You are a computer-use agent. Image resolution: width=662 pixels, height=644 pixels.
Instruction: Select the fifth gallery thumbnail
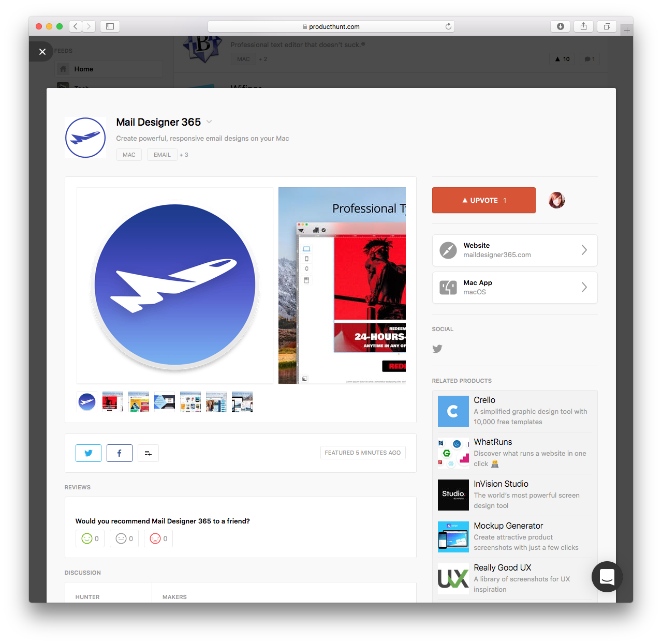190,402
